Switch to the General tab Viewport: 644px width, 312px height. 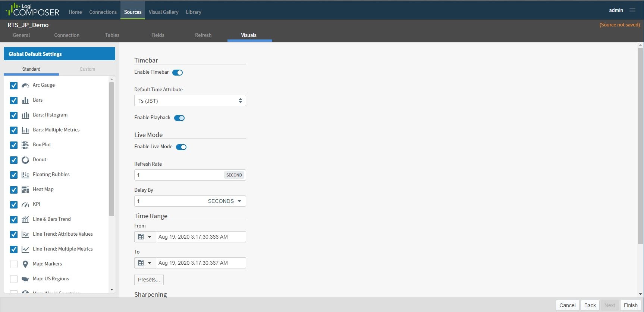pos(21,35)
